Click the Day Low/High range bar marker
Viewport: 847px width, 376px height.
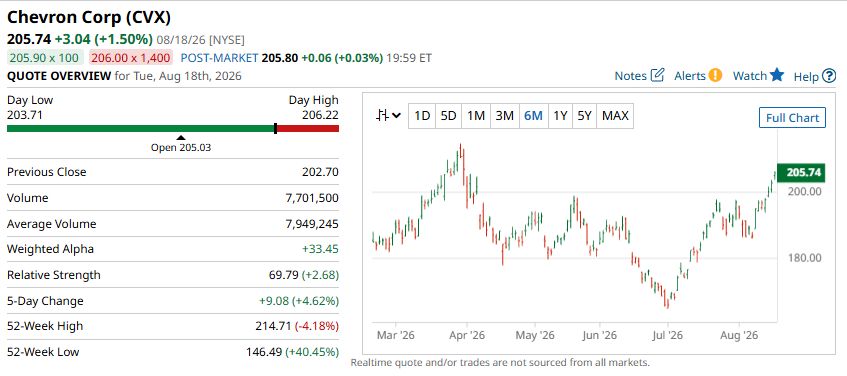pyautogui.click(x=275, y=129)
